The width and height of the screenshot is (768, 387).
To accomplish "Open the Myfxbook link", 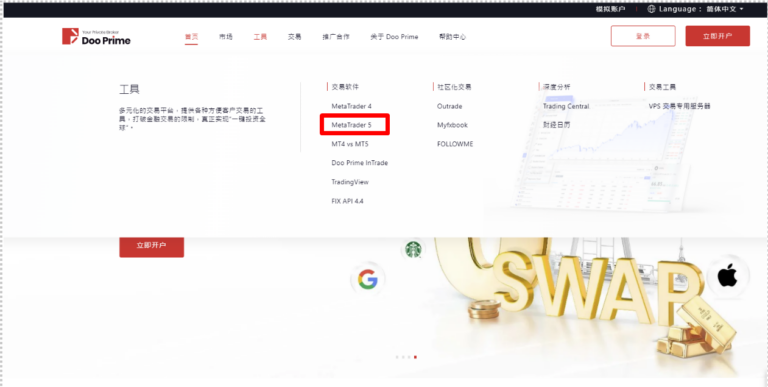I will pos(453,125).
